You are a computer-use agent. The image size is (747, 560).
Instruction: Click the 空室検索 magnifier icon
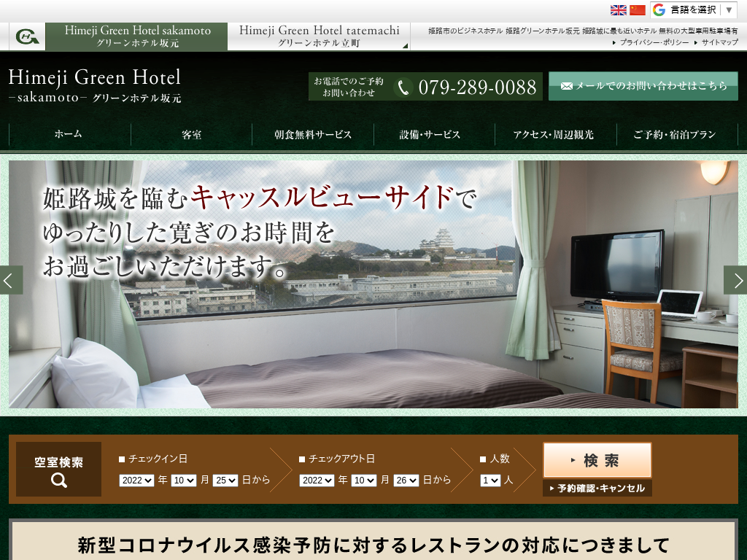pyautogui.click(x=59, y=481)
